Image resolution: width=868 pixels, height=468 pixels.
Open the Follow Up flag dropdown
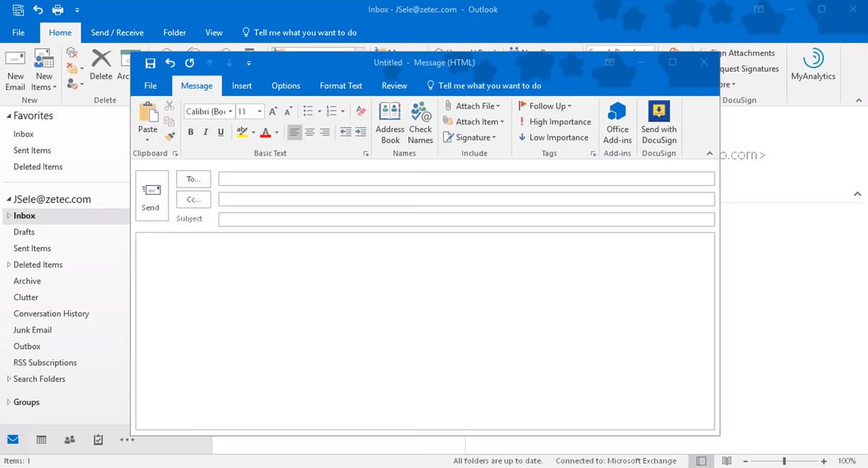pos(545,106)
